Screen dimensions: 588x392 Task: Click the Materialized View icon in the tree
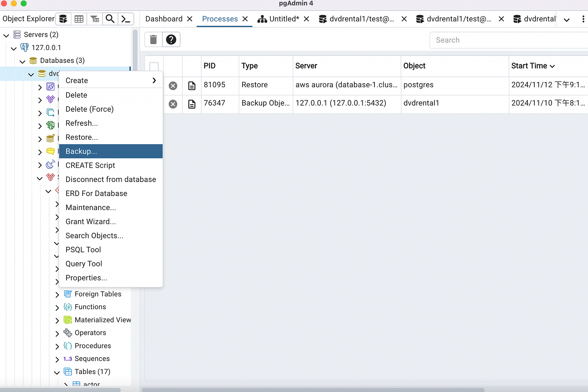pyautogui.click(x=68, y=320)
